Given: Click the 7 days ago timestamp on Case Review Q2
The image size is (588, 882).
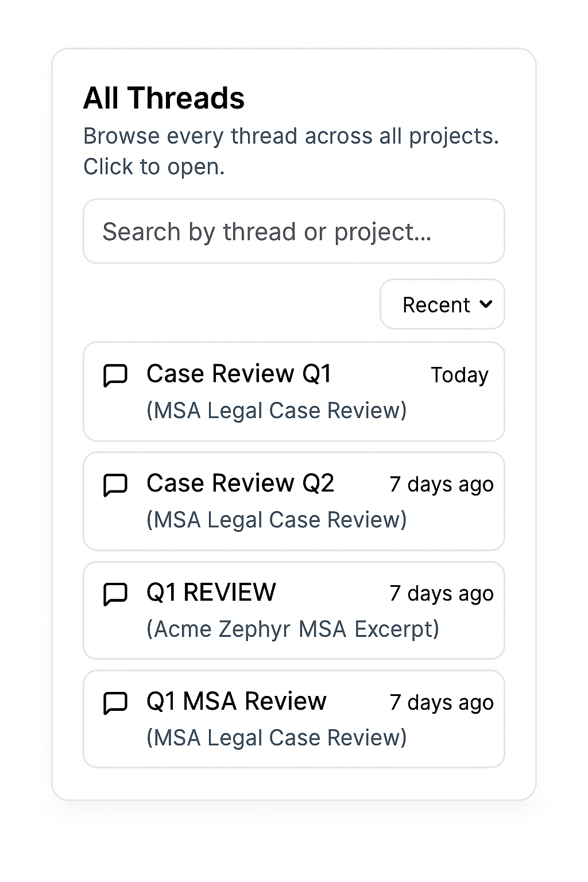Looking at the screenshot, I should tap(441, 484).
